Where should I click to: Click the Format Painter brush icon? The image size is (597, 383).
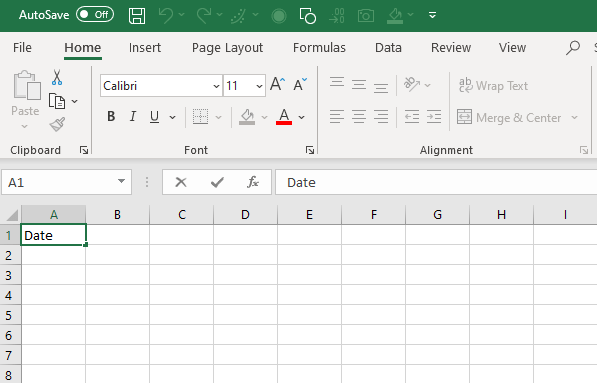pyautogui.click(x=57, y=124)
